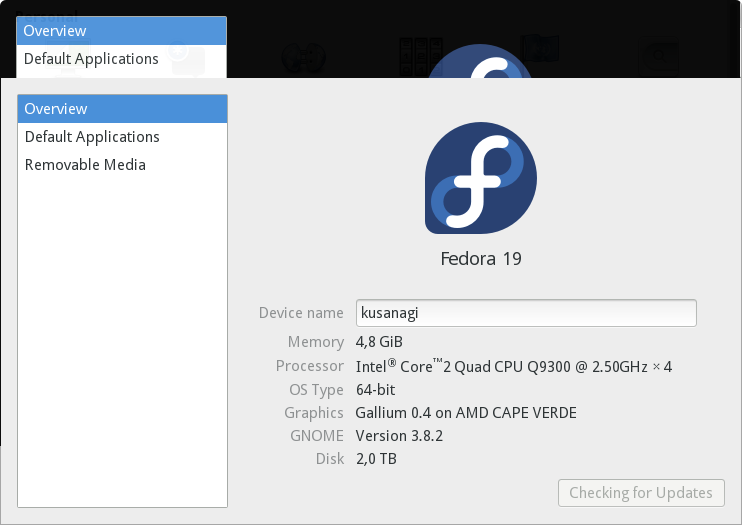The image size is (742, 525).
Task: Click the 2,0 TB disk value
Action: pos(376,459)
